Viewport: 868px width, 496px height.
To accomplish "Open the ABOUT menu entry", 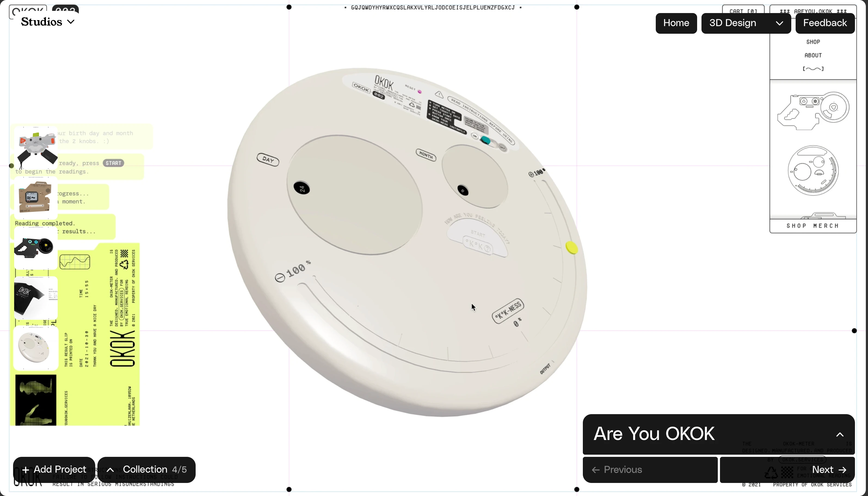I will tap(813, 55).
